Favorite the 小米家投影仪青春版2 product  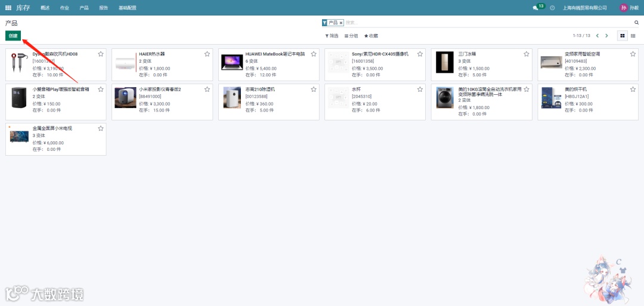(207, 89)
